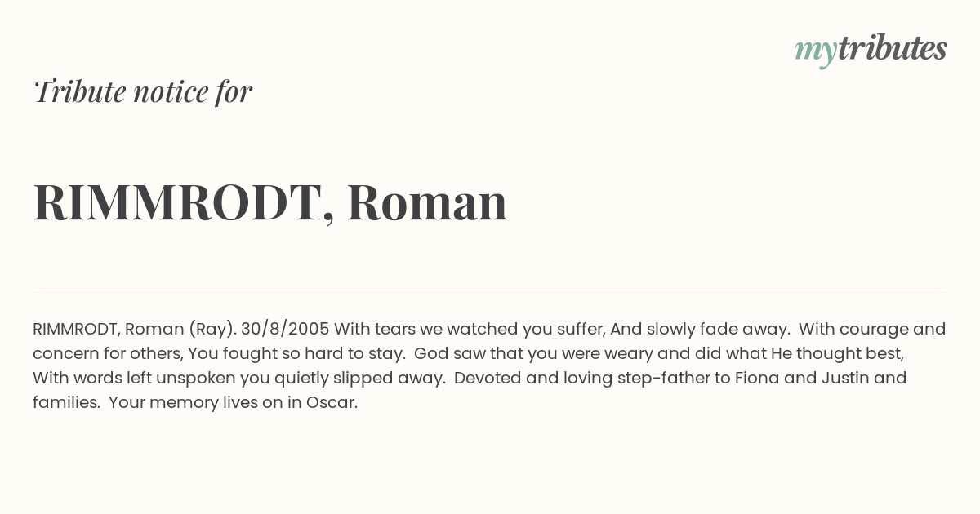Image resolution: width=980 pixels, height=514 pixels.
Task: Click the phrase "God saw that you were weary"
Action: [x=521, y=354]
